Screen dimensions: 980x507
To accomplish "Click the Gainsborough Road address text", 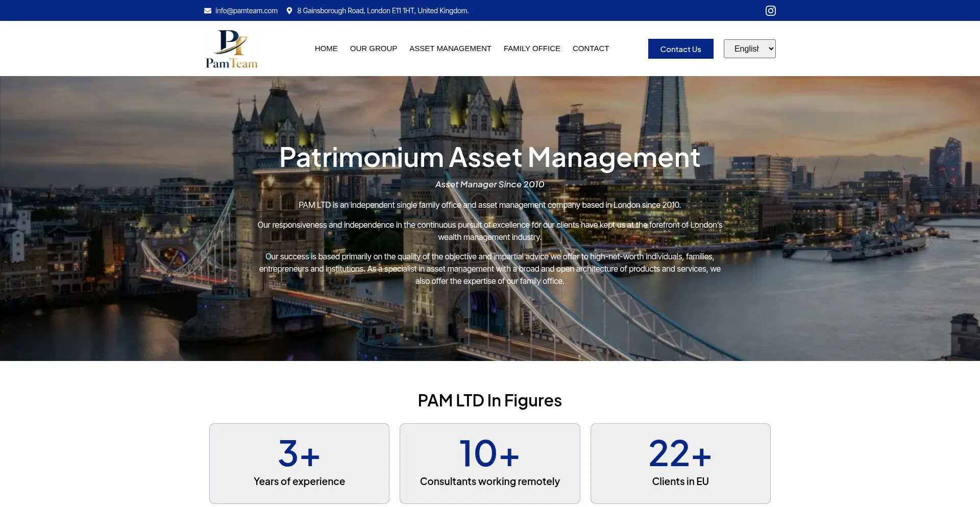I will [x=383, y=11].
